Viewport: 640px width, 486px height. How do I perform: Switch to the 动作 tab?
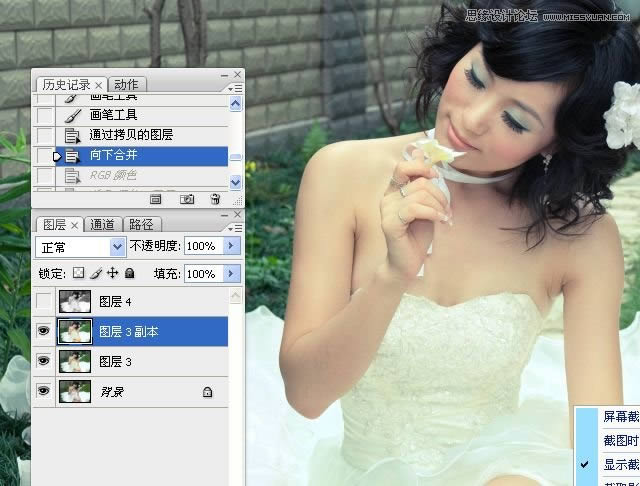pos(126,84)
